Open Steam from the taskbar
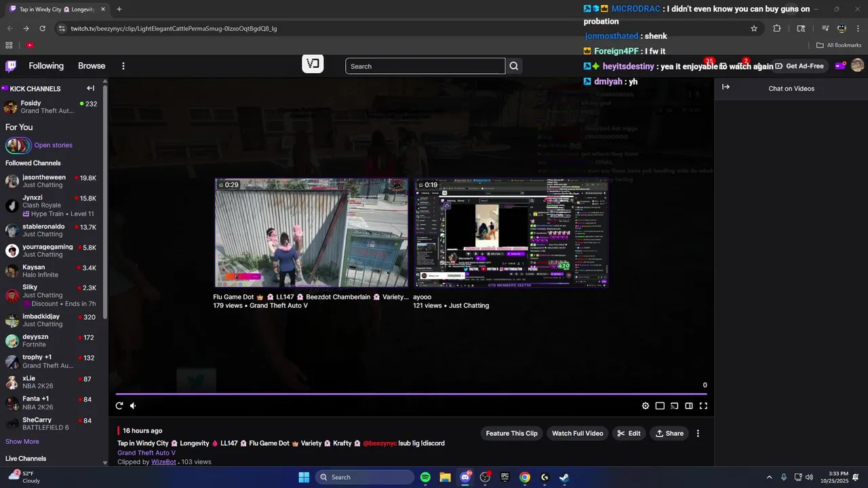The height and width of the screenshot is (488, 868). [x=564, y=477]
